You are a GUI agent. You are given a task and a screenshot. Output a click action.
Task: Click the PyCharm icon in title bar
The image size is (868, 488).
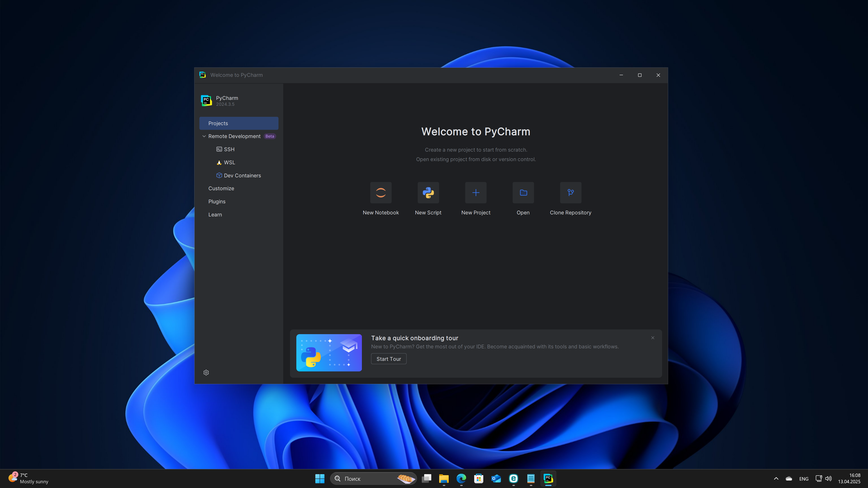[203, 75]
